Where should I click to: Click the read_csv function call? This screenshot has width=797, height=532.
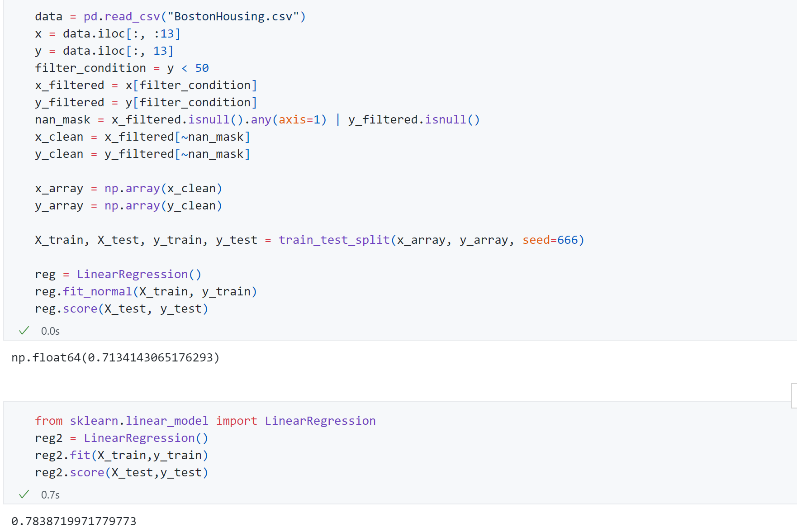click(x=132, y=17)
